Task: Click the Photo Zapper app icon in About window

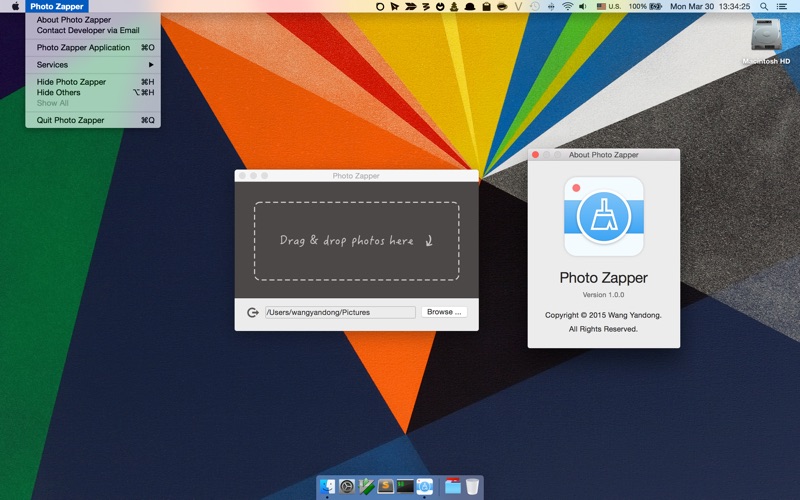Action: 604,216
